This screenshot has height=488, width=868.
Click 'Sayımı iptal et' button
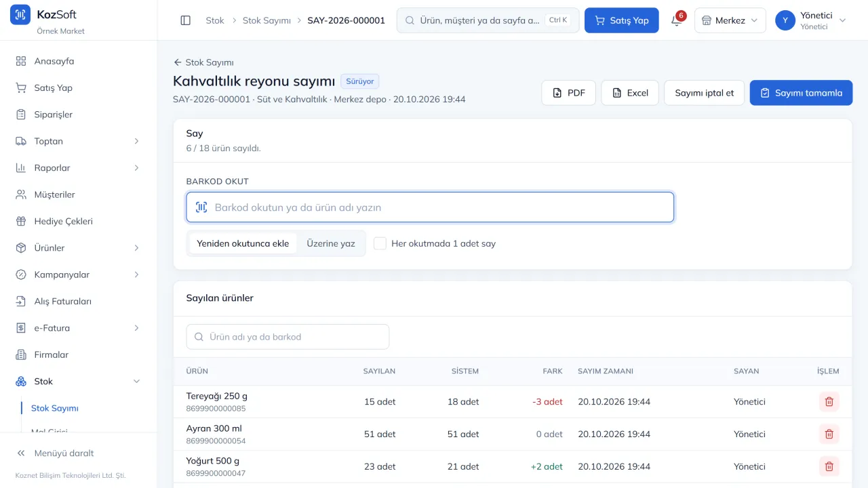(704, 93)
